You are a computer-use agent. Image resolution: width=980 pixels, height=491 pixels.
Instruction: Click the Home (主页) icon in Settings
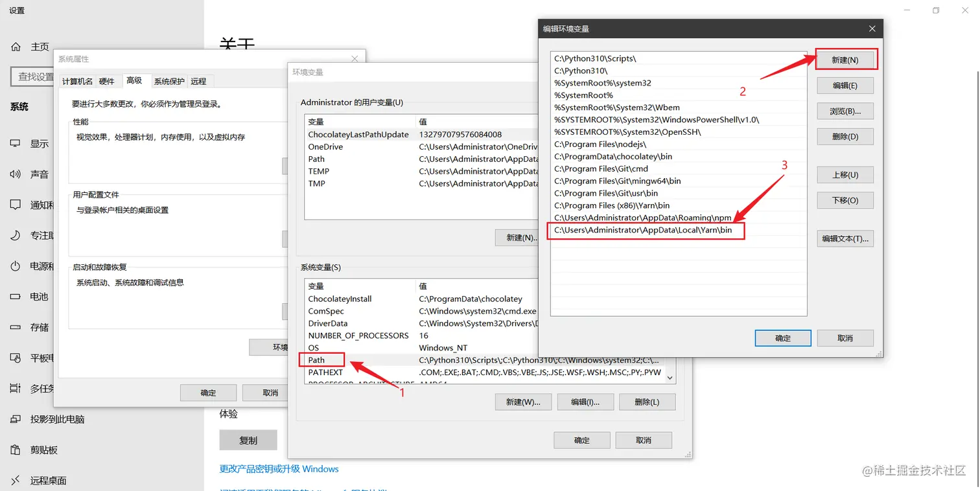[x=16, y=47]
